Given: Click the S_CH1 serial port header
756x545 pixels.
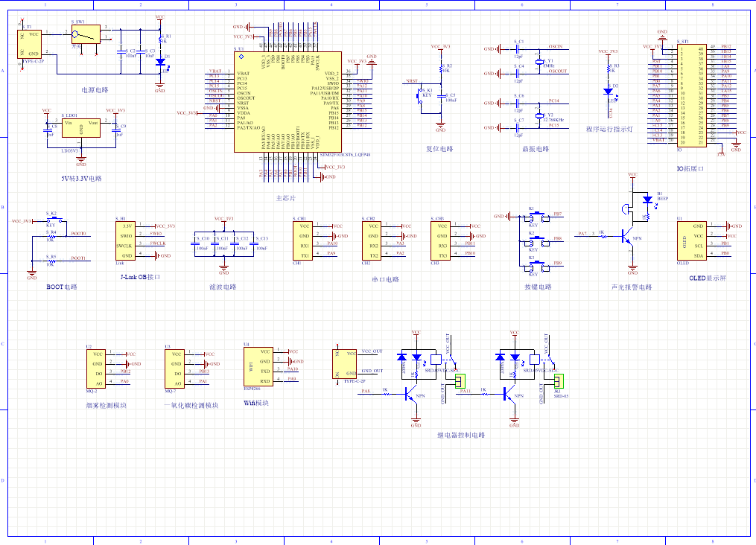Looking at the screenshot, I should coord(302,241).
